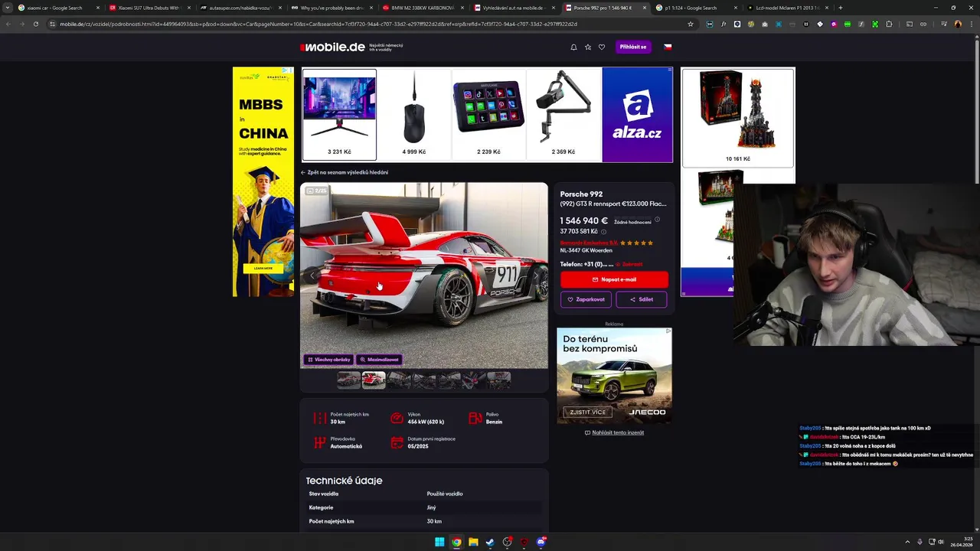Switch to the Lcd-model Mclaren P1 tab
The image size is (980, 551).
787,8
